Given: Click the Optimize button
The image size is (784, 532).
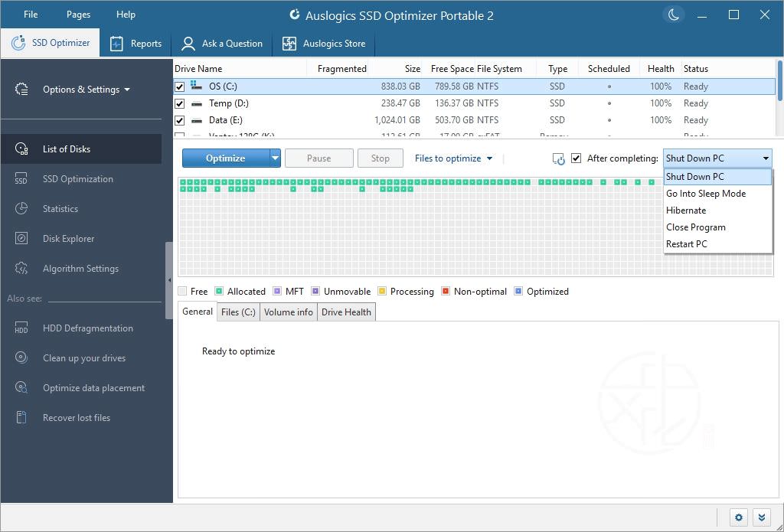Looking at the screenshot, I should tap(224, 158).
